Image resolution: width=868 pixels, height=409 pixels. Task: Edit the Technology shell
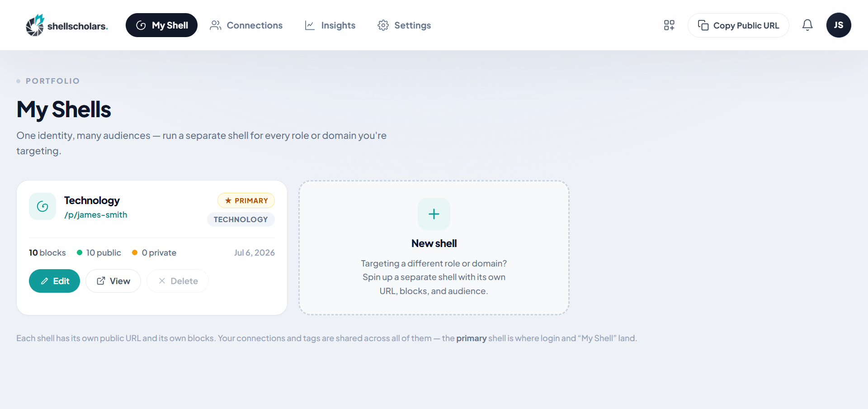(54, 281)
